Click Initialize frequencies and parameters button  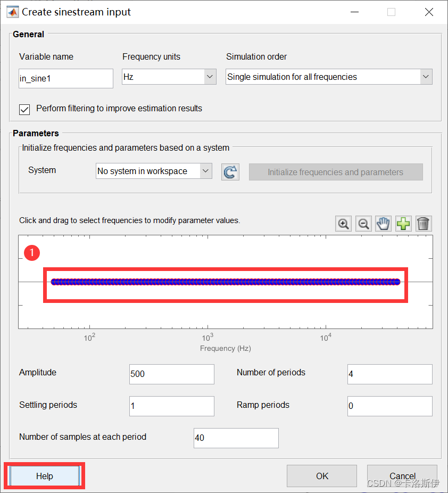pos(336,172)
